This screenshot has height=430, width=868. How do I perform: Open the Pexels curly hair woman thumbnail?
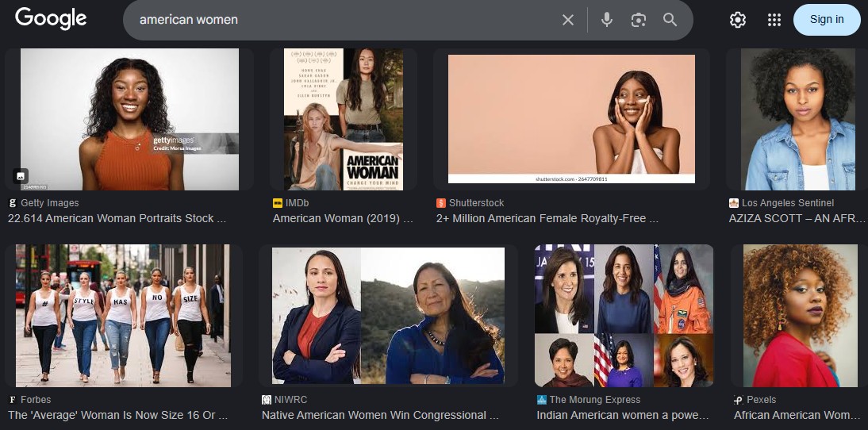800,316
